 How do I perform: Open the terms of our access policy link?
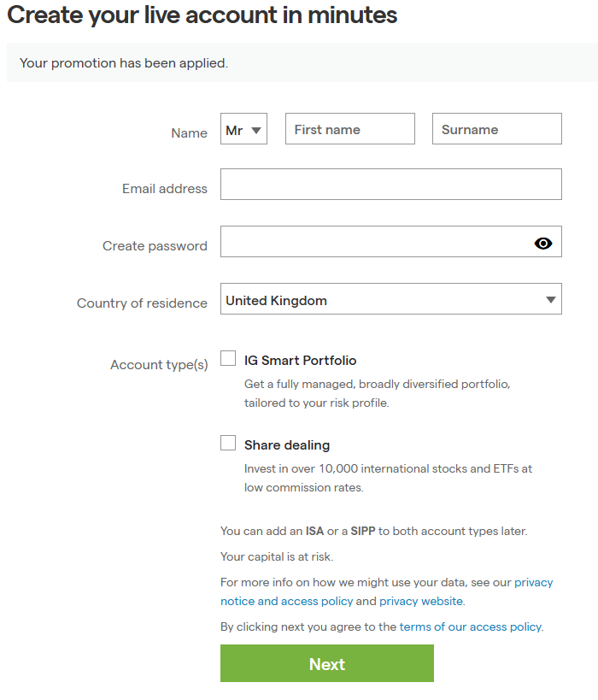470,626
